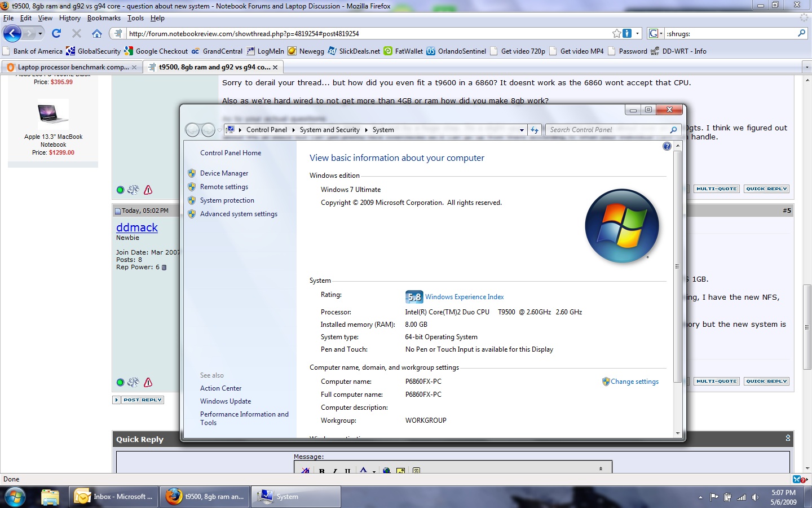Reload the current Firefox page
This screenshot has width=812, height=508.
pos(56,33)
